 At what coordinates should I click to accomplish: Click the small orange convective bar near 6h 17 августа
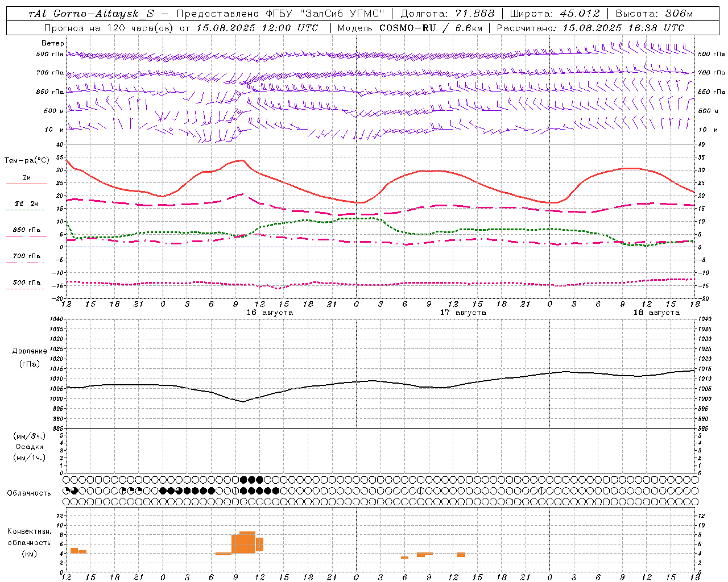click(x=404, y=558)
